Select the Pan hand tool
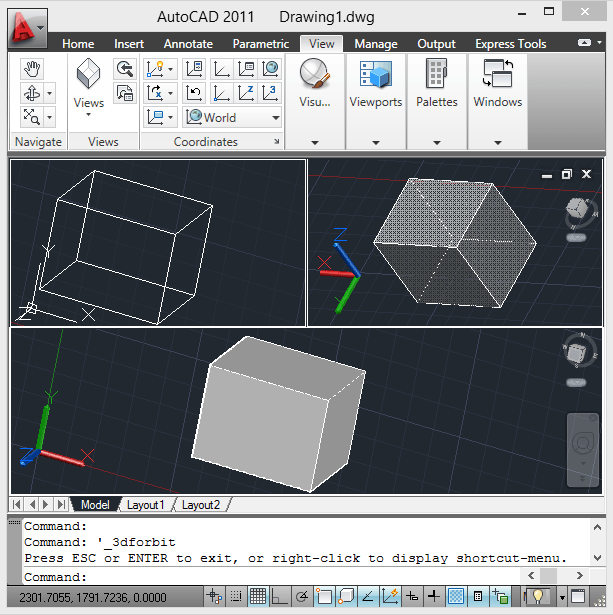 pyautogui.click(x=32, y=69)
